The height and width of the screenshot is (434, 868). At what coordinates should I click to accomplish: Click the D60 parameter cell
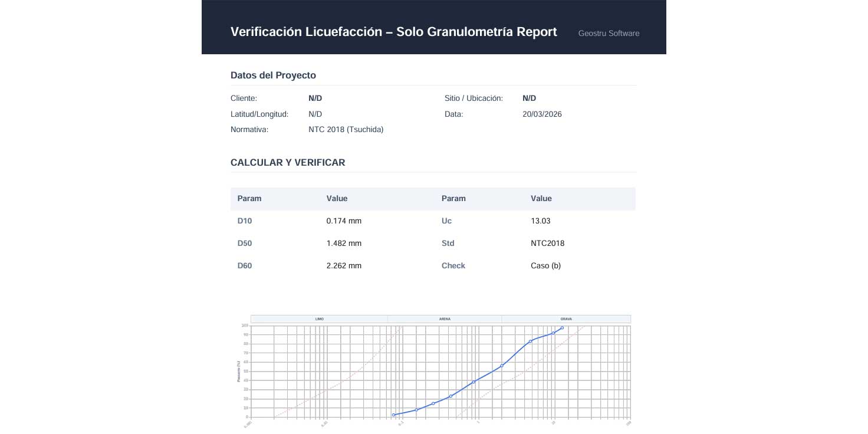click(245, 266)
